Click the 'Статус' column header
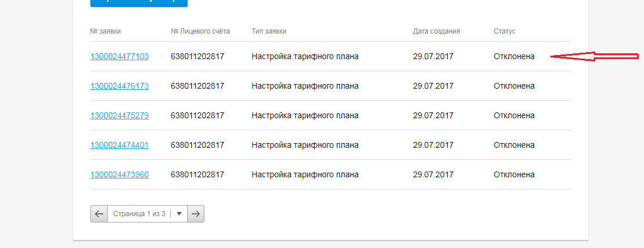The height and width of the screenshot is (248, 644). tap(504, 31)
